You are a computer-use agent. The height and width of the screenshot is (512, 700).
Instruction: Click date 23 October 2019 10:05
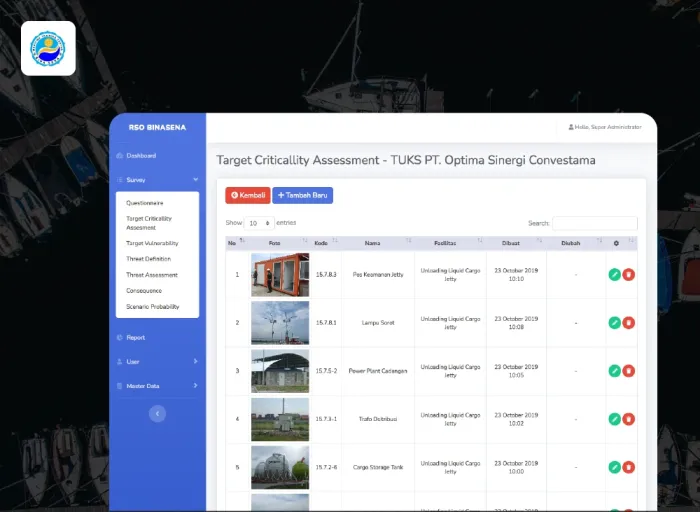point(516,371)
